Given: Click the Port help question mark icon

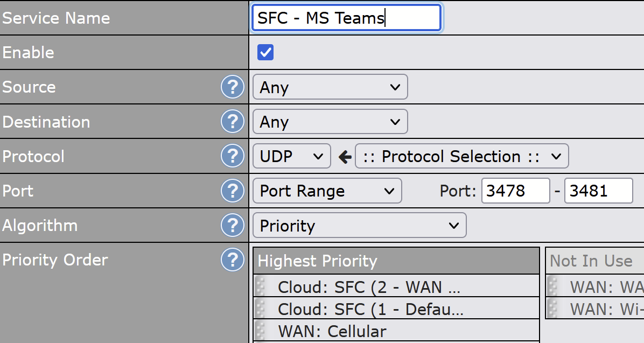Looking at the screenshot, I should [233, 191].
